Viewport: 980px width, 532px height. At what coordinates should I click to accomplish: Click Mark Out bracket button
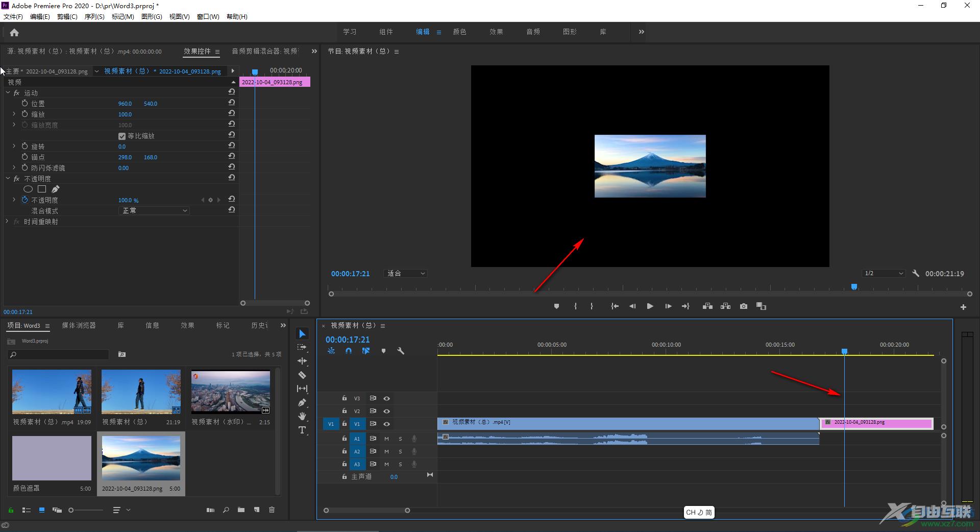(x=592, y=306)
